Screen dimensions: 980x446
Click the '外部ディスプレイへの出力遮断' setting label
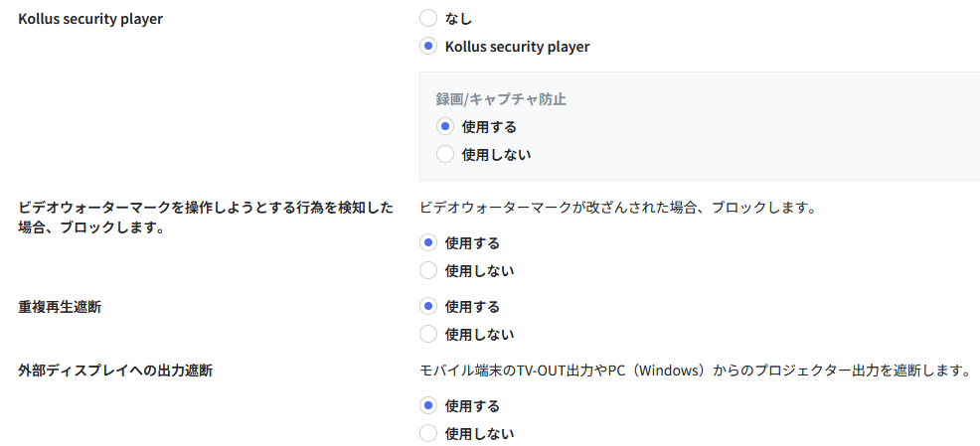115,371
